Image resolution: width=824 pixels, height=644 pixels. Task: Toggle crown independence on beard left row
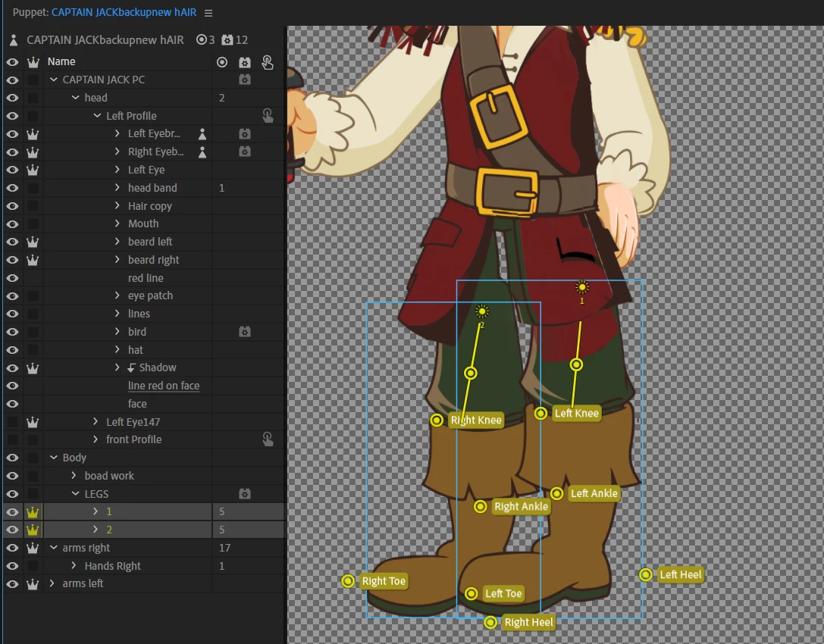[x=33, y=242]
